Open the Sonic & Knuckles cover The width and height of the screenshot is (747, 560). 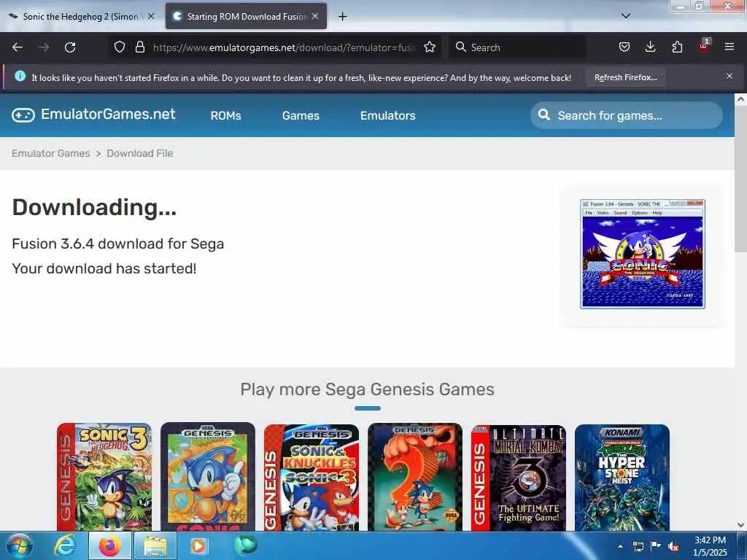click(x=311, y=477)
